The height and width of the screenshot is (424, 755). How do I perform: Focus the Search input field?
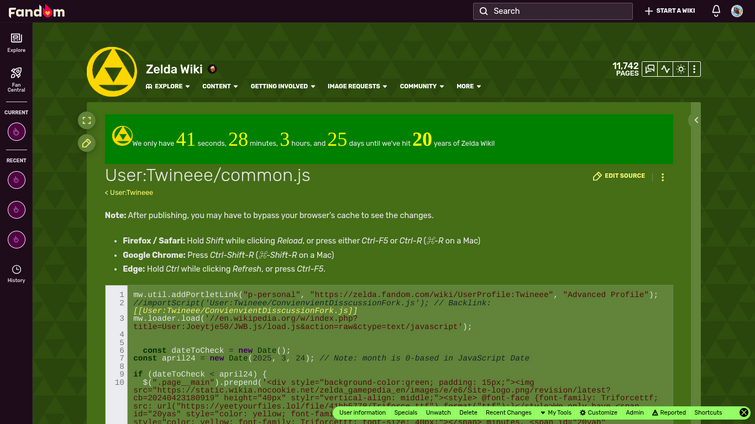[x=553, y=11]
